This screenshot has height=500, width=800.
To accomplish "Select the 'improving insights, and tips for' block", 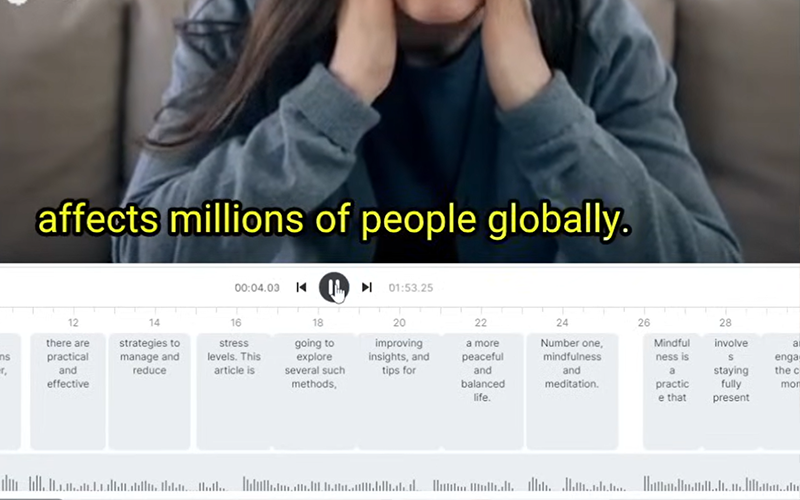I will (x=399, y=391).
